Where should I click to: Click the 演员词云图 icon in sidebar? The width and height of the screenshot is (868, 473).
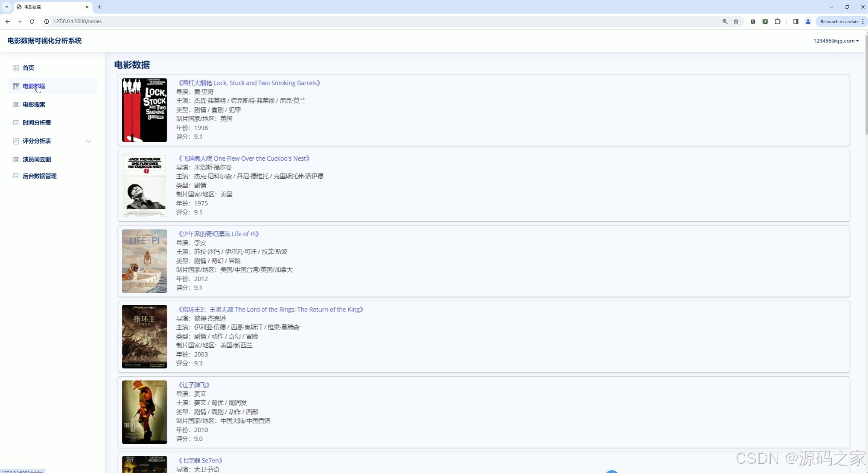pyautogui.click(x=16, y=159)
